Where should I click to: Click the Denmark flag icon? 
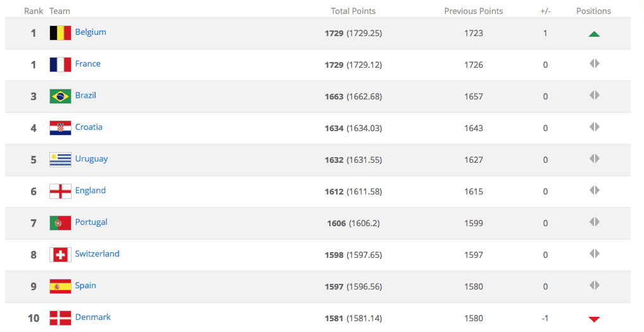pyautogui.click(x=60, y=318)
